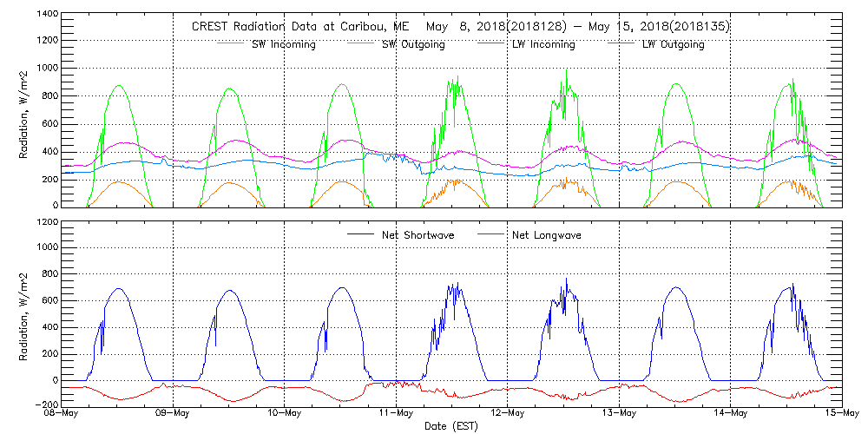The width and height of the screenshot is (868, 434).
Task: Select the 13-May date tick label
Action: pyautogui.click(x=620, y=414)
